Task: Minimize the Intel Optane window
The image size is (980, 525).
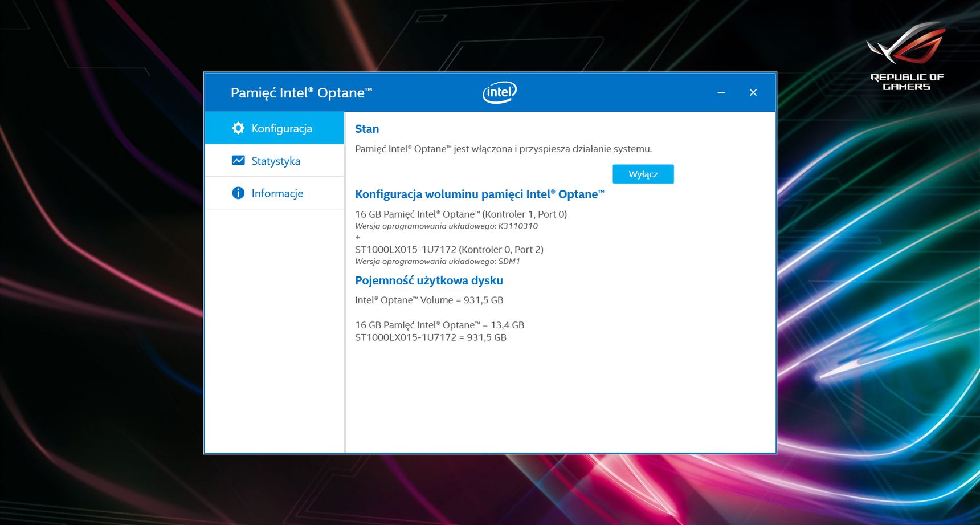Action: 721,92
